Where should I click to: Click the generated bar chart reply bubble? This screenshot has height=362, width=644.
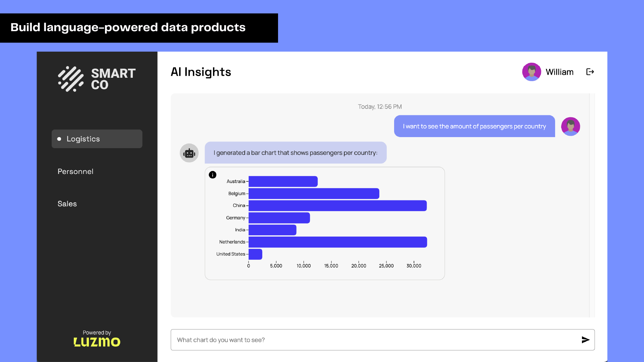point(296,153)
